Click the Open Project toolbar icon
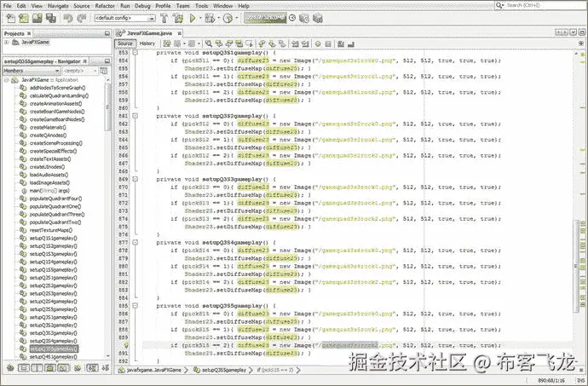This screenshot has width=588, height=386. [x=37, y=18]
